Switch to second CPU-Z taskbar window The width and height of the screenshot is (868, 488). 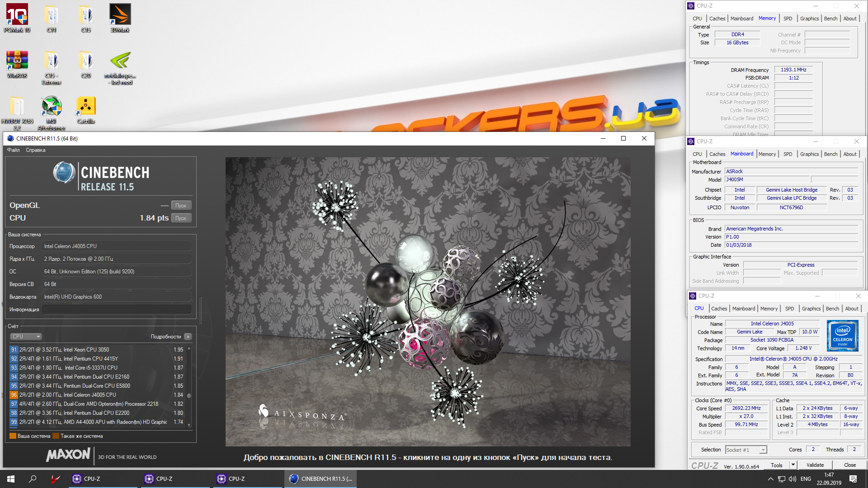pyautogui.click(x=175, y=479)
